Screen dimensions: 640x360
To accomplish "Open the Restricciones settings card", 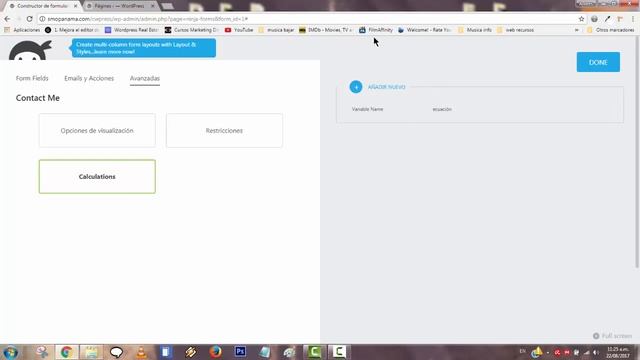I will tap(224, 131).
